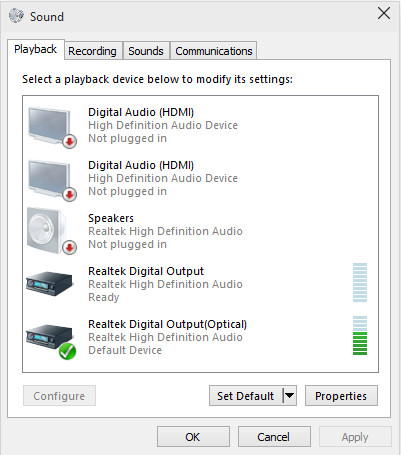Select the second Digital Audio (HDMI) monitor icon
The height and width of the screenshot is (455, 401).
(x=52, y=180)
